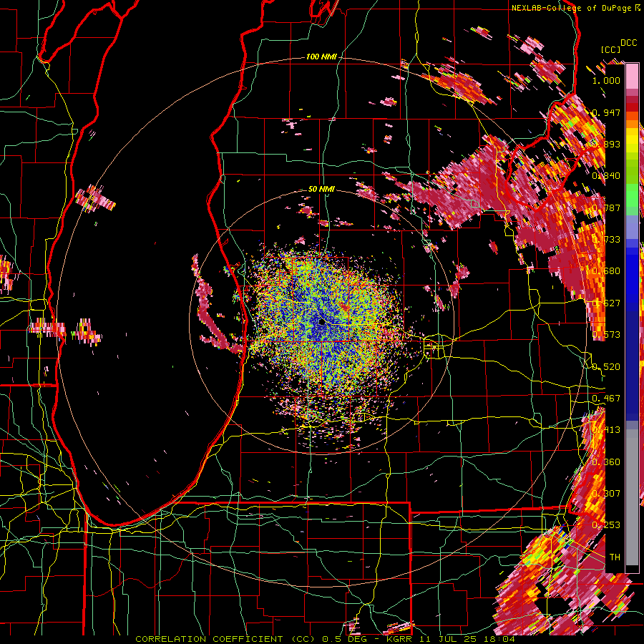The image size is (644, 644).
Task: Click the 0.627 scale value
Action: [x=606, y=303]
